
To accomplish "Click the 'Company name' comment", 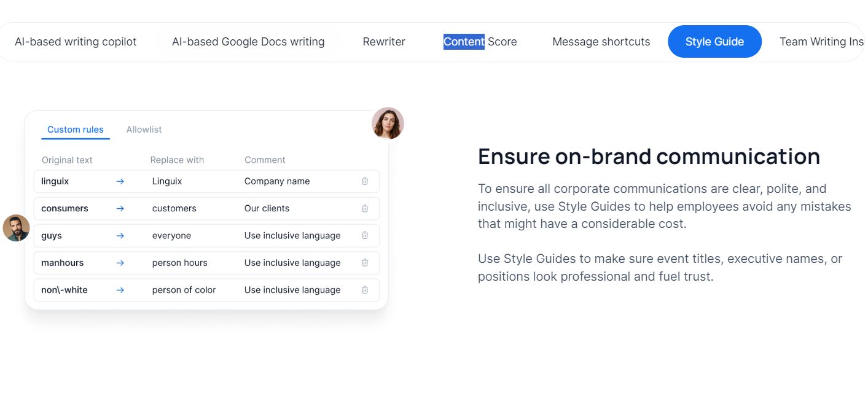I will pyautogui.click(x=277, y=181).
